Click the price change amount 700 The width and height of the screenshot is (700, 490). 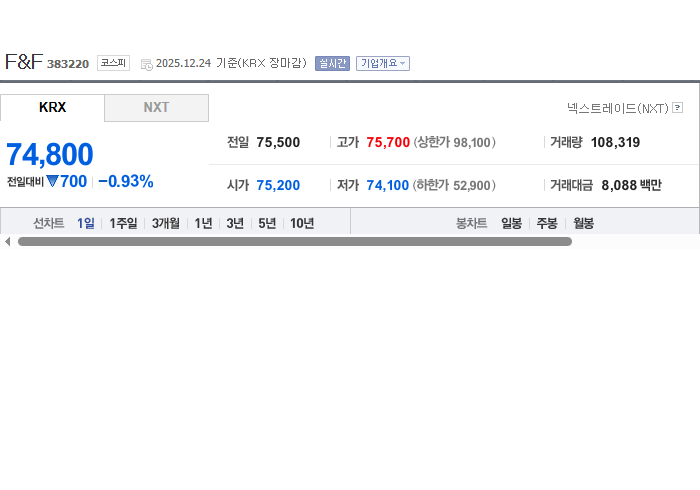[x=73, y=181]
